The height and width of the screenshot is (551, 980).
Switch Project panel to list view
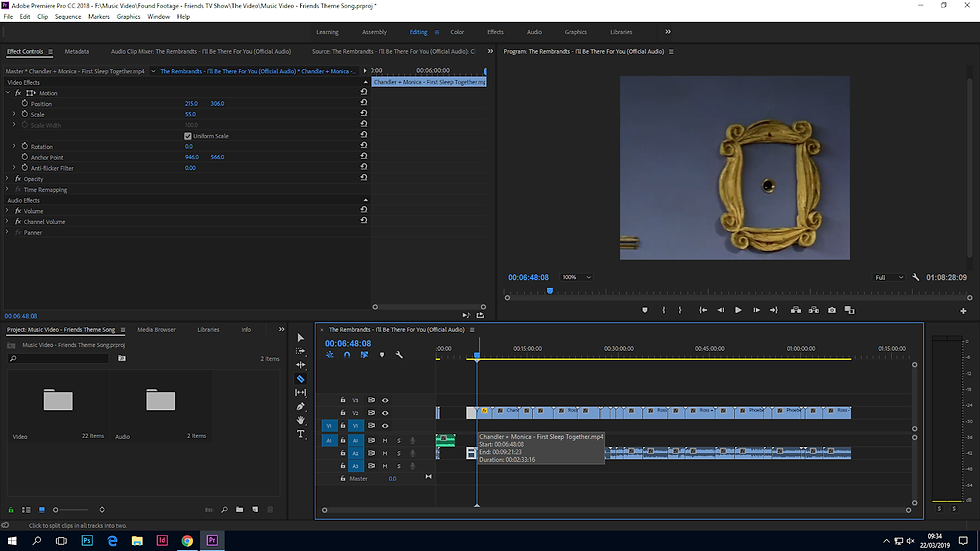[x=26, y=510]
